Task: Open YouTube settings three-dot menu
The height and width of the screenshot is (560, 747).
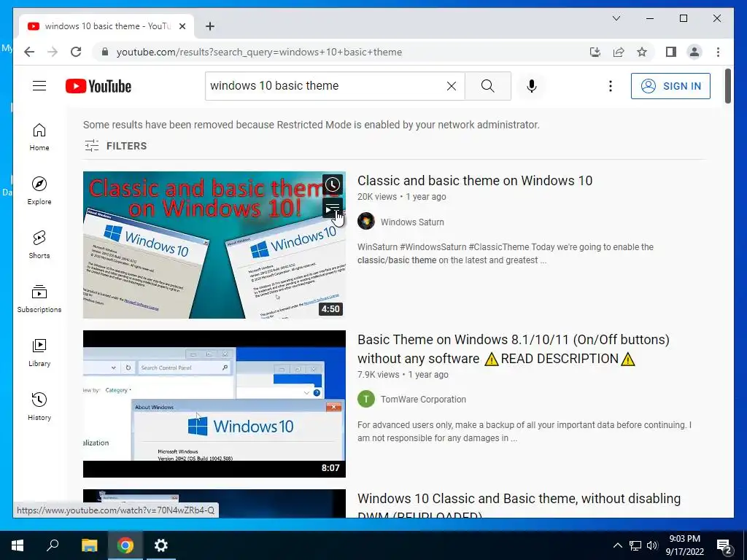Action: click(x=611, y=86)
